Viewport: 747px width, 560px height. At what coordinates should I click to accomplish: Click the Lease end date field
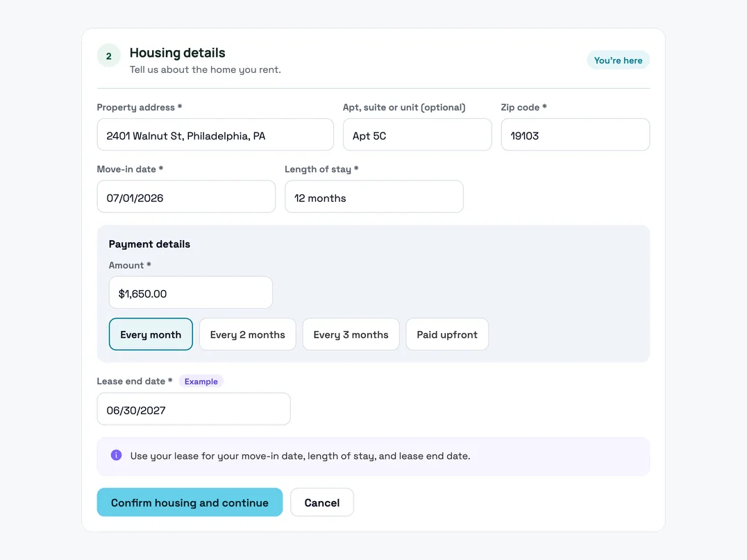point(194,409)
